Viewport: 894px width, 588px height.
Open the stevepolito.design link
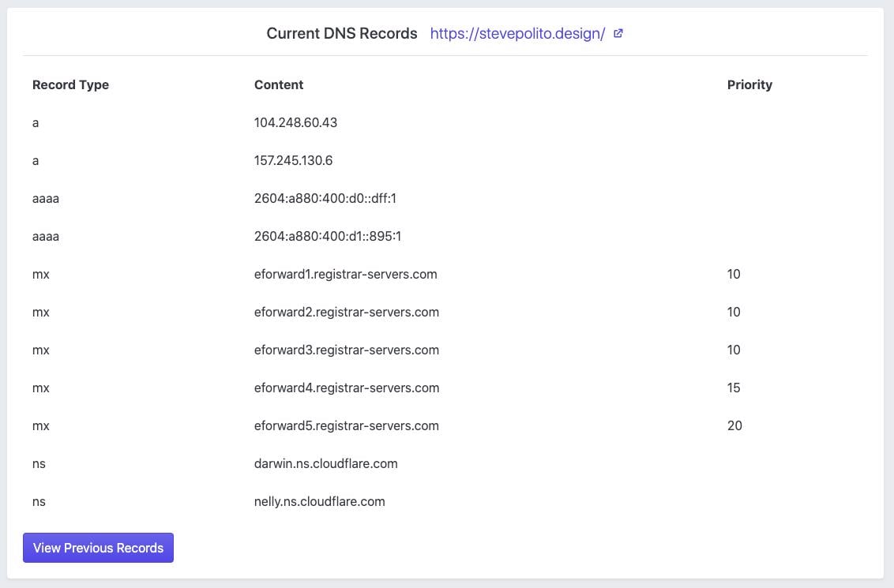pos(517,34)
